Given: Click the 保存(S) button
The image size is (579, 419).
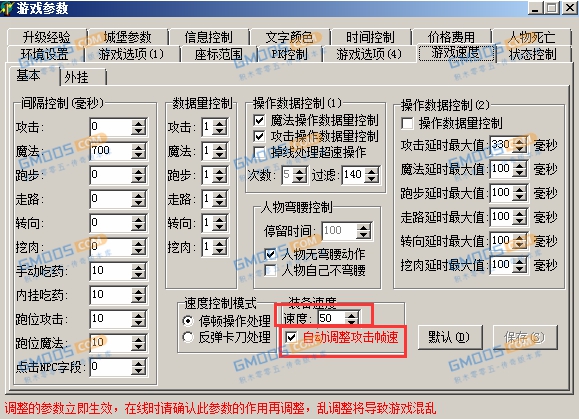Looking at the screenshot, I should pyautogui.click(x=525, y=337).
